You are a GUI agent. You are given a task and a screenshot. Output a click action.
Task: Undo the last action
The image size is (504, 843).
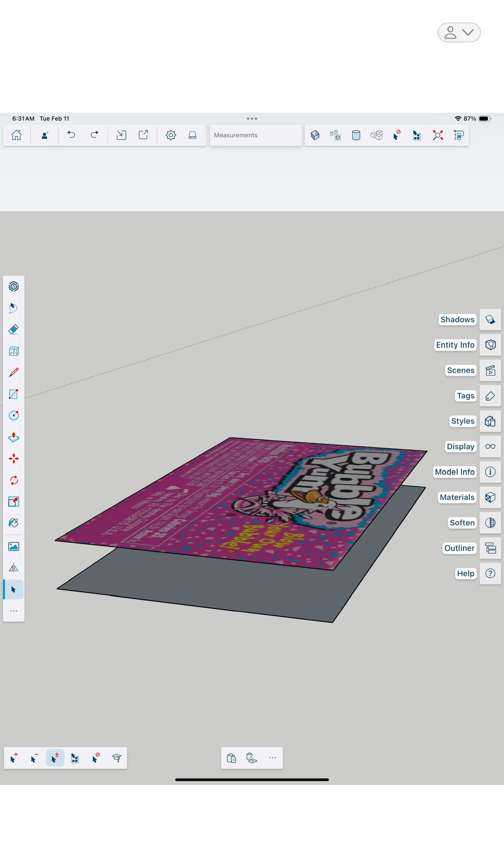click(71, 135)
